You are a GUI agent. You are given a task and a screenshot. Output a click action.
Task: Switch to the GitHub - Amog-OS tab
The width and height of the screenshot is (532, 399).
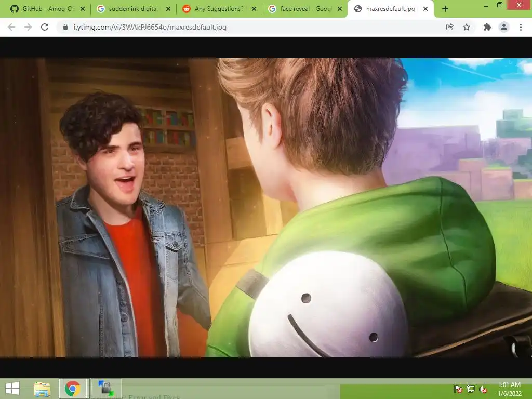point(47,9)
